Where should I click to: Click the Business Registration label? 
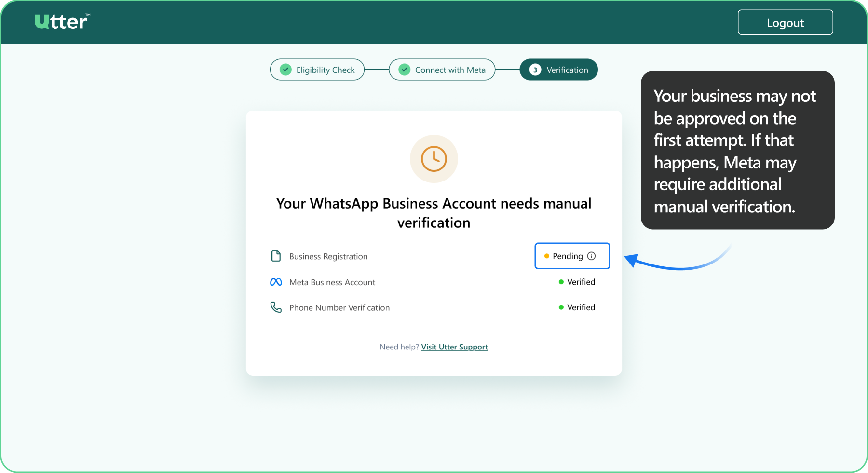328,256
